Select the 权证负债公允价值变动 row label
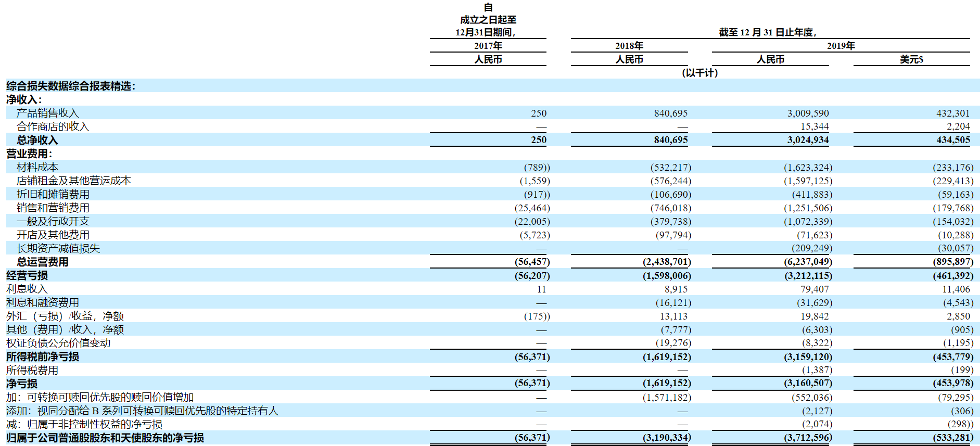This screenshot has width=980, height=446. coord(58,343)
